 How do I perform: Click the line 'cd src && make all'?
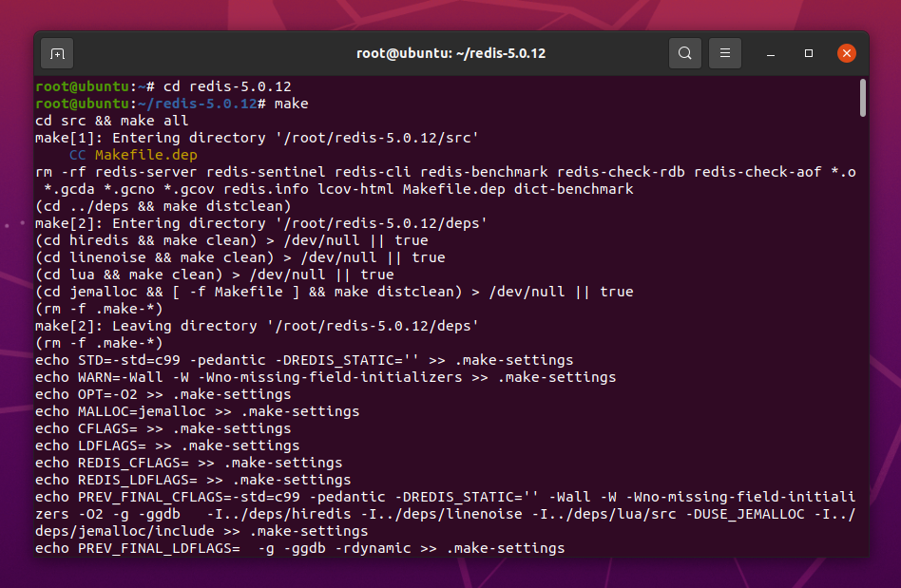(112, 122)
